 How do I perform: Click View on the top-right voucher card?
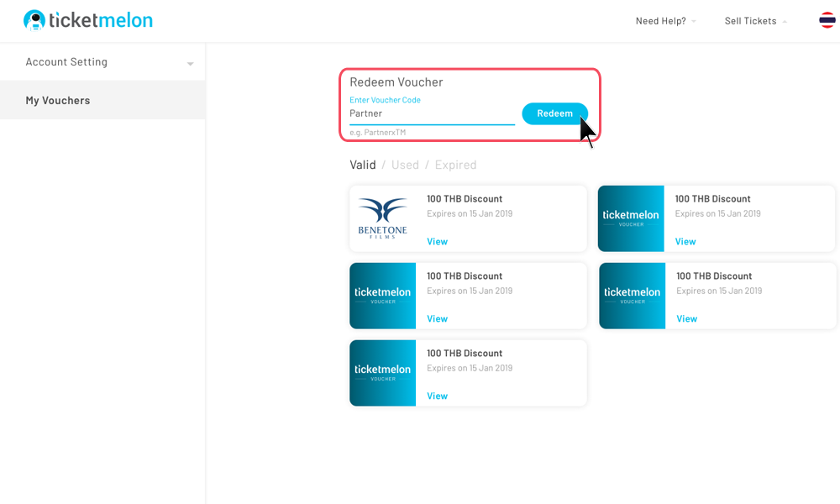point(685,241)
